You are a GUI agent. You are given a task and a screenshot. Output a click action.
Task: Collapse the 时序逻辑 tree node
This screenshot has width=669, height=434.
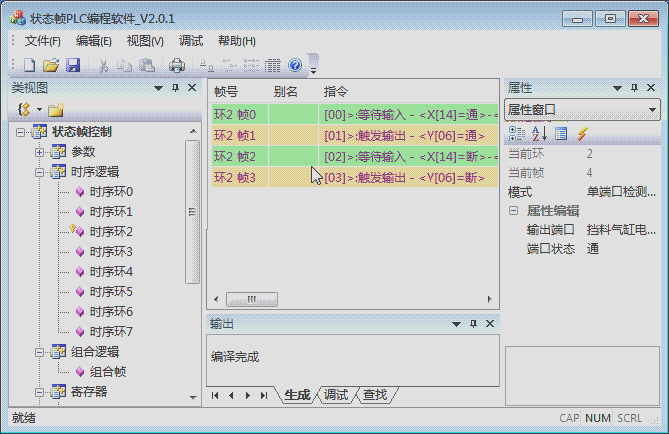[x=39, y=172]
